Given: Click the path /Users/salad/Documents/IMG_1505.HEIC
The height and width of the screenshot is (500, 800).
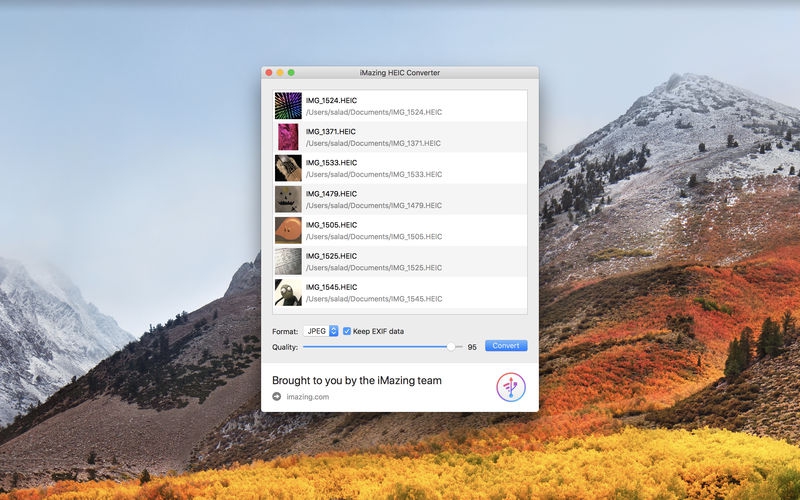Looking at the screenshot, I should click(x=374, y=237).
